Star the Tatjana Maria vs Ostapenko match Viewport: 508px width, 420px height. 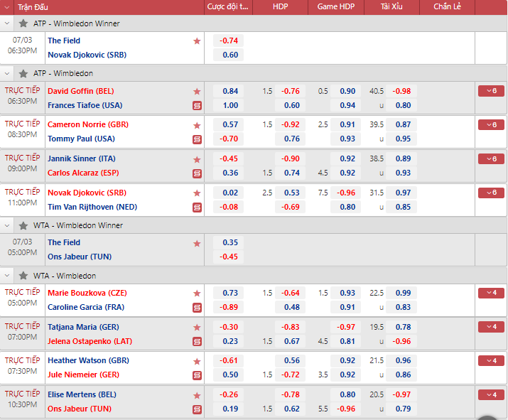197,328
